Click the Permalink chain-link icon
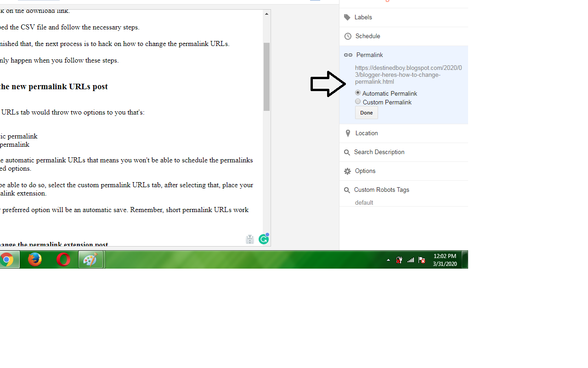The width and height of the screenshot is (588, 368). tap(348, 55)
